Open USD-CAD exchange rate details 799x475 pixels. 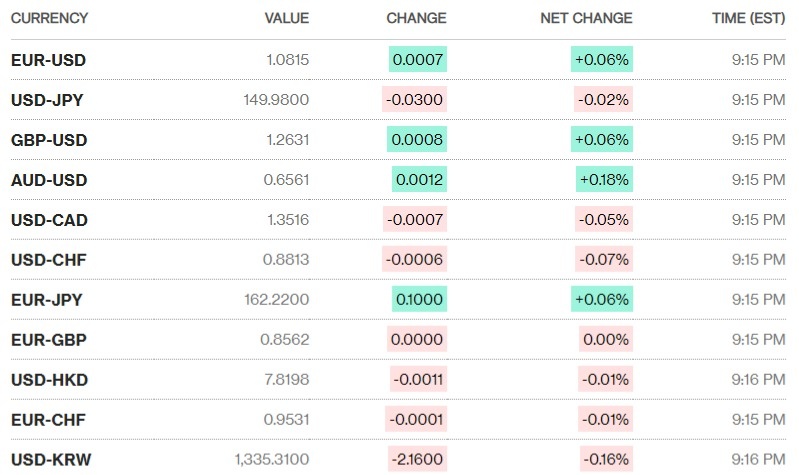(49, 220)
